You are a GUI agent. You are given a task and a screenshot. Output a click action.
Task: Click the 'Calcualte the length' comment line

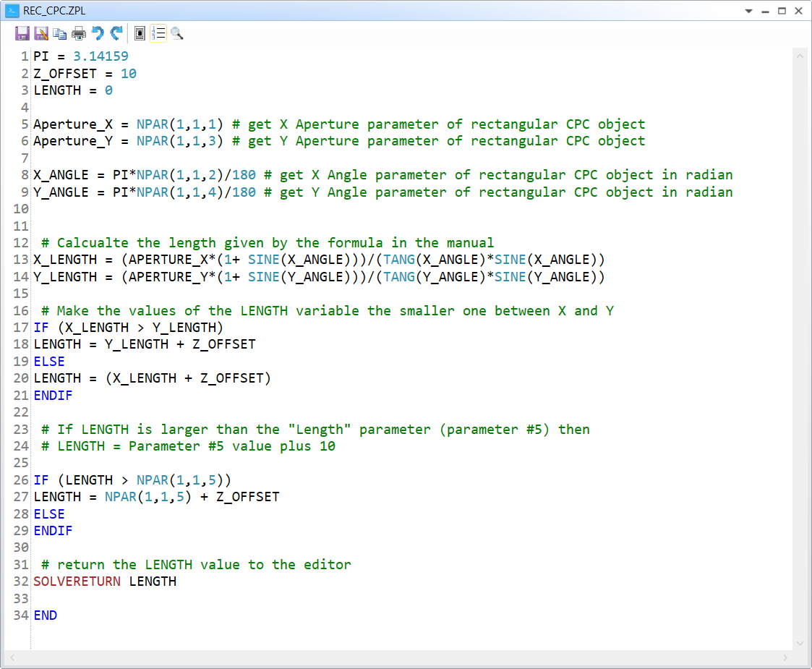(268, 243)
